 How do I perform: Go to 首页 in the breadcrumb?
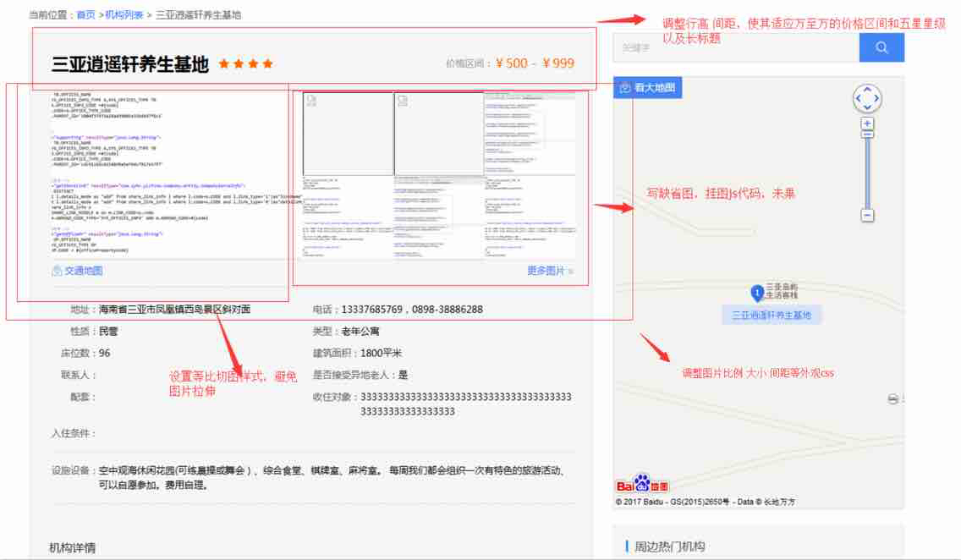coord(85,14)
